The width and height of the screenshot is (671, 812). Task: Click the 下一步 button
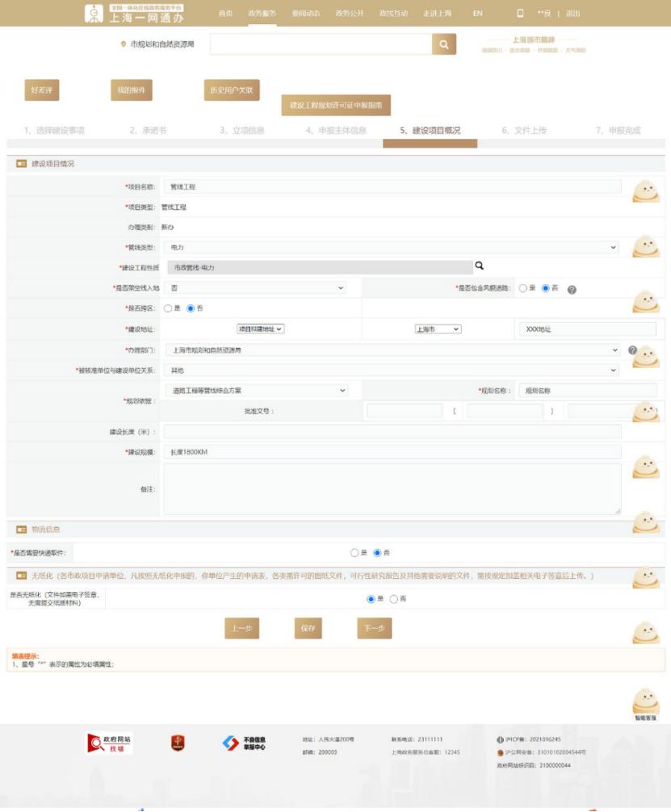point(374,628)
